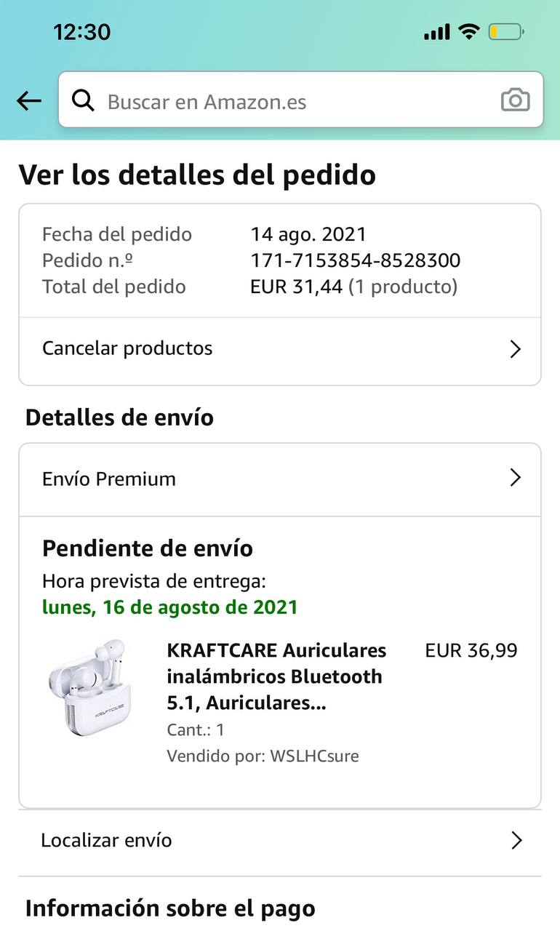Tap the back arrow icon

(x=29, y=101)
